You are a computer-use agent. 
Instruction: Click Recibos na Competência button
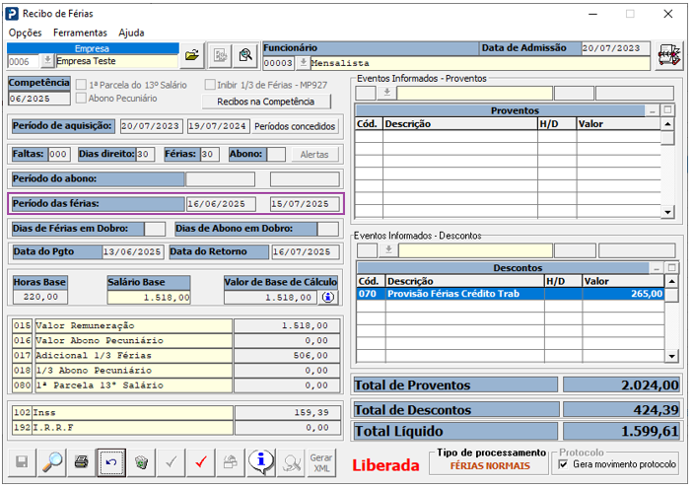[x=266, y=102]
